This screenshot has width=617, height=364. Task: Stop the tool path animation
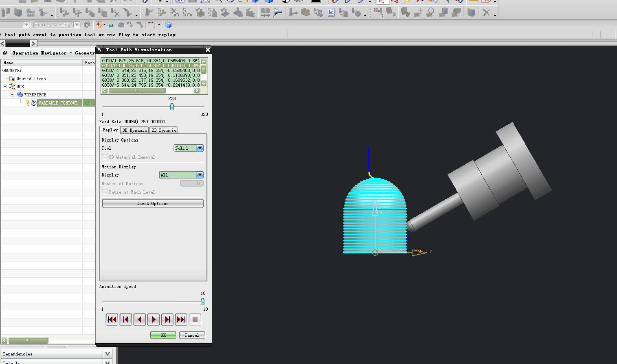(195, 320)
